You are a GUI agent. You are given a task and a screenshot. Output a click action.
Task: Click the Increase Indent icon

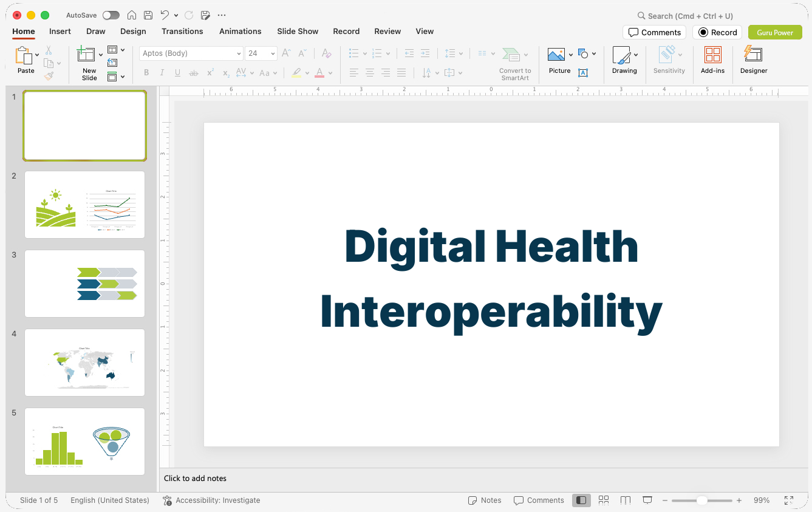pos(425,53)
